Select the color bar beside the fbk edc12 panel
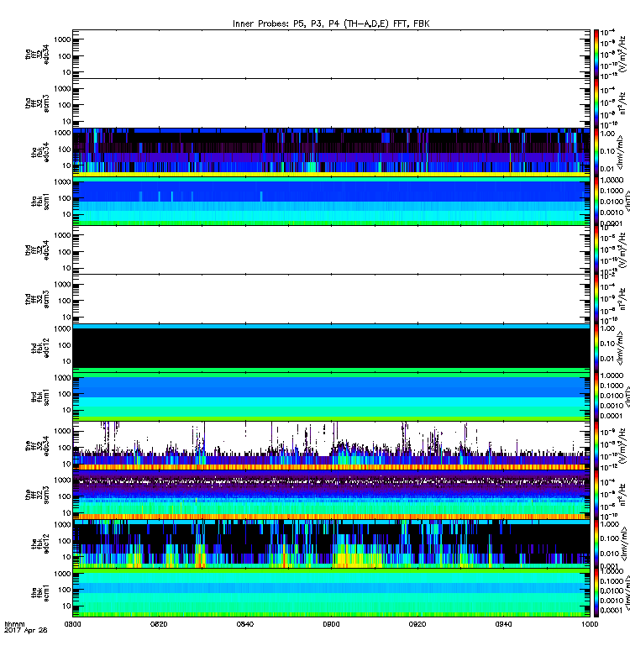Screen dimensions: 630x672 pos(596,543)
